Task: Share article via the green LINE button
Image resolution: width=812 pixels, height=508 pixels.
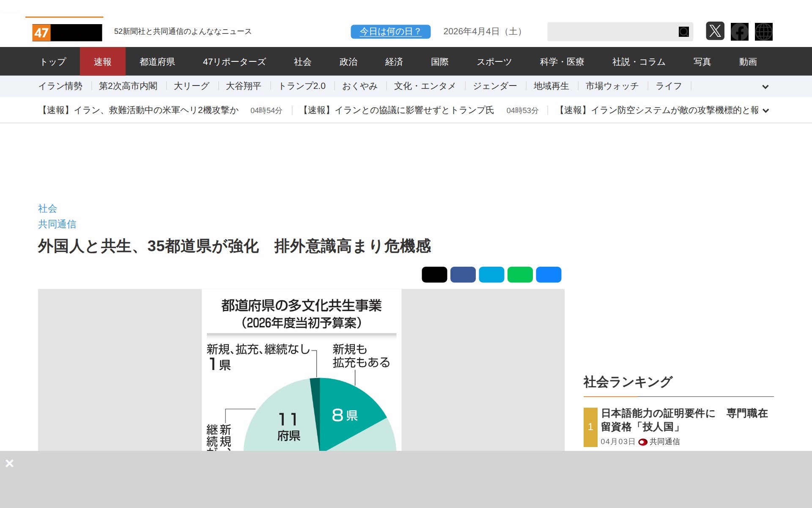Action: pyautogui.click(x=520, y=274)
